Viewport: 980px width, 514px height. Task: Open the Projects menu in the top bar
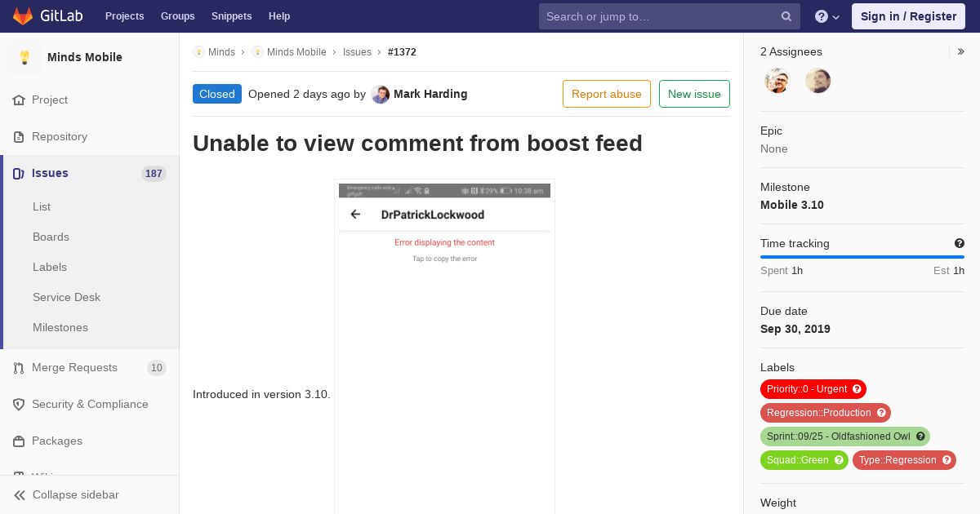coord(124,16)
